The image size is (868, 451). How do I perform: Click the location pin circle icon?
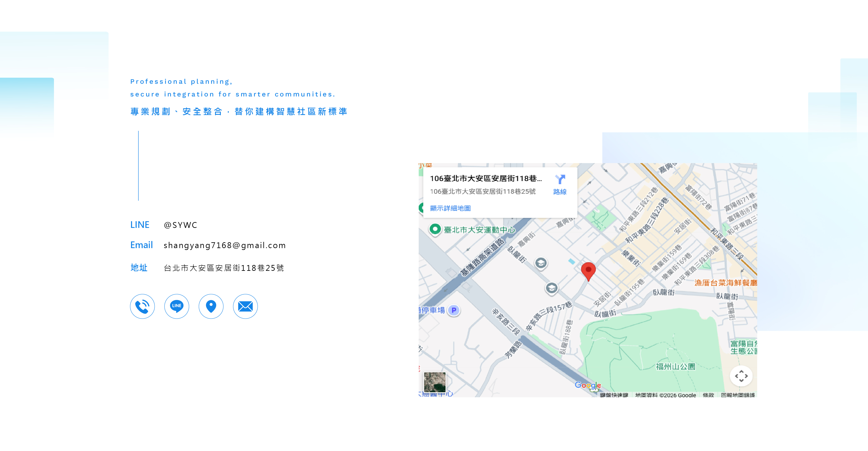point(211,306)
